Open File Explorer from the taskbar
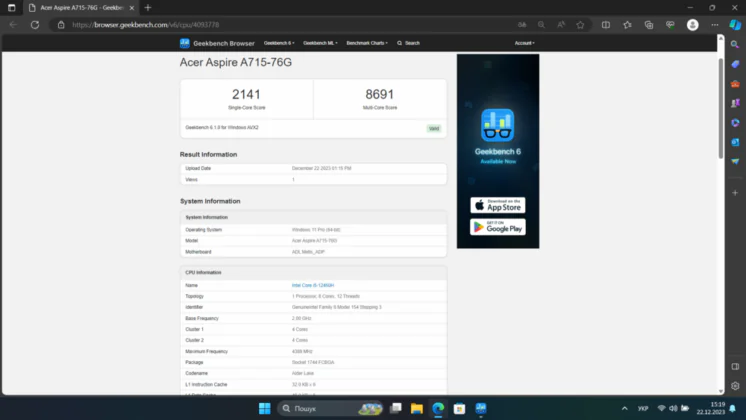 click(417, 408)
